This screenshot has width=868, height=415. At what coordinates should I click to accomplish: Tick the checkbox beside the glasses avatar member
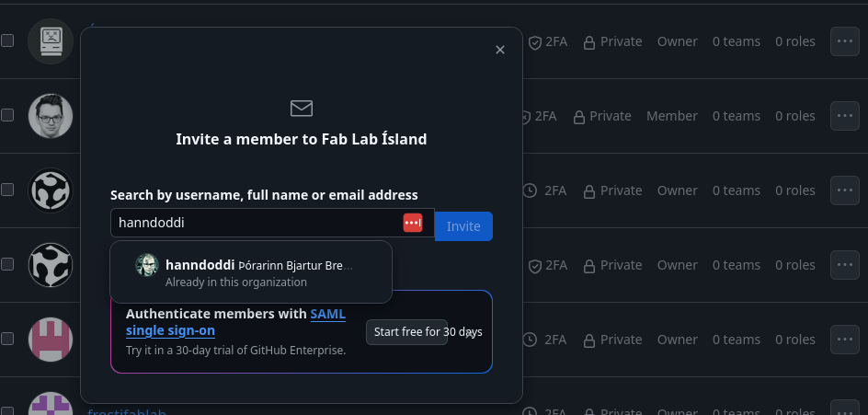tap(7, 115)
